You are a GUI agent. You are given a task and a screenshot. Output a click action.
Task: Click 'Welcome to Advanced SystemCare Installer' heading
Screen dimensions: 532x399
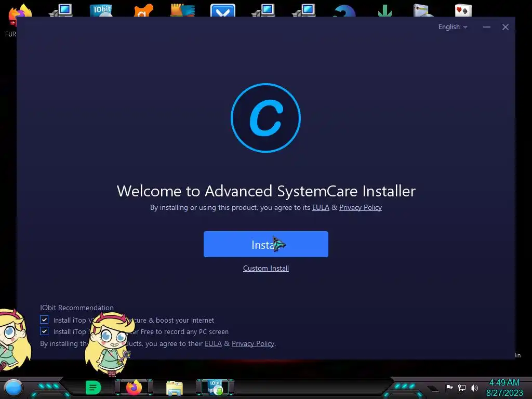[x=266, y=191]
